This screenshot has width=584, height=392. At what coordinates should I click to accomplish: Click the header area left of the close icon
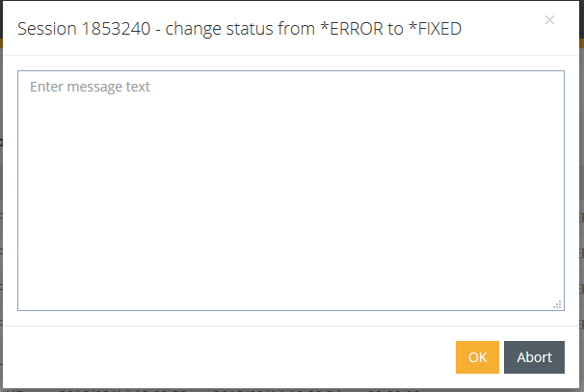pos(503,29)
